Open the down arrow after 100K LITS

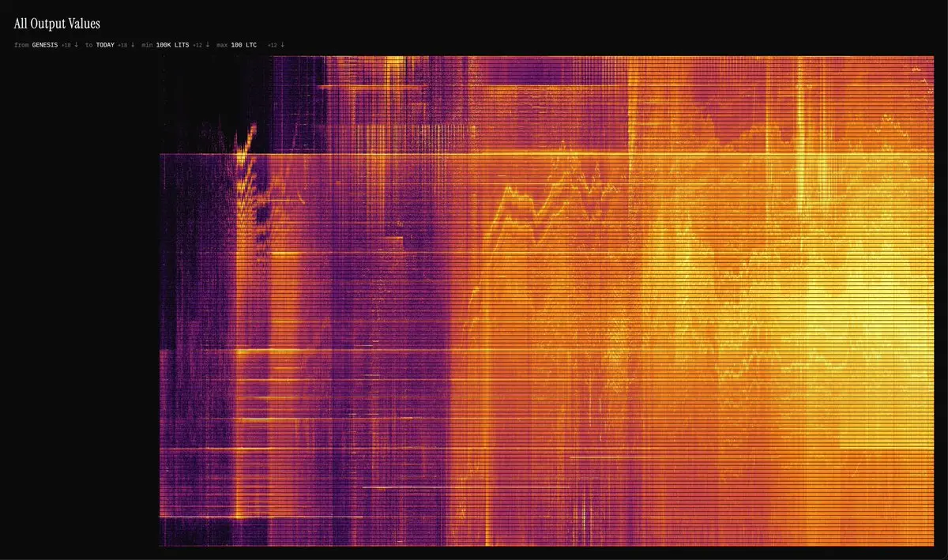pos(208,45)
